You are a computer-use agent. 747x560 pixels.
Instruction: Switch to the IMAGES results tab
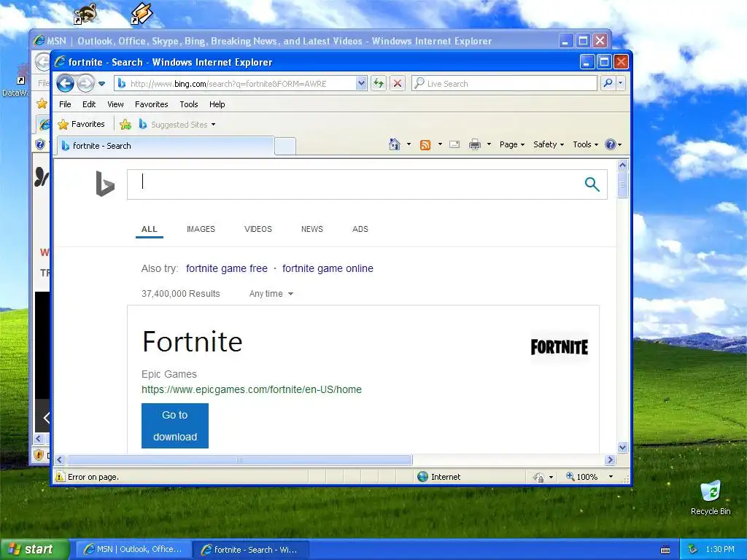pos(201,229)
